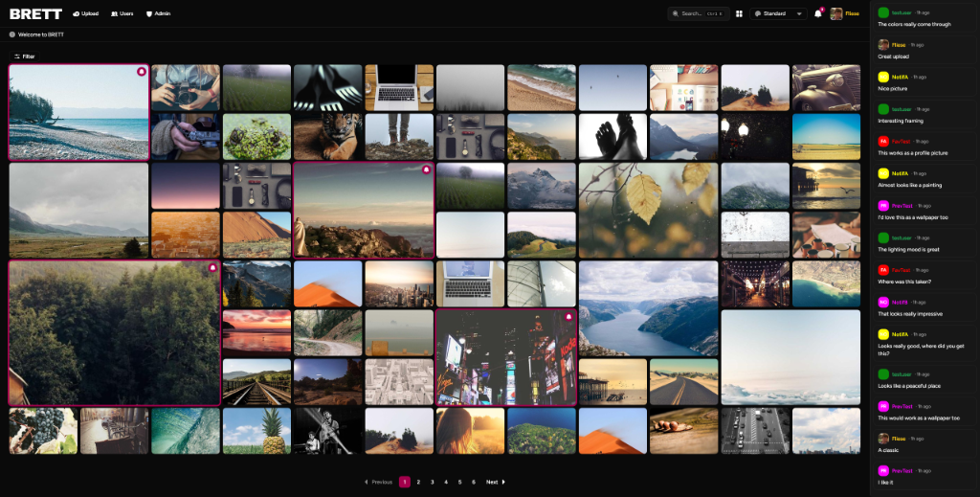Open the Filter options
Image resolution: width=980 pixels, height=497 pixels.
tap(24, 56)
